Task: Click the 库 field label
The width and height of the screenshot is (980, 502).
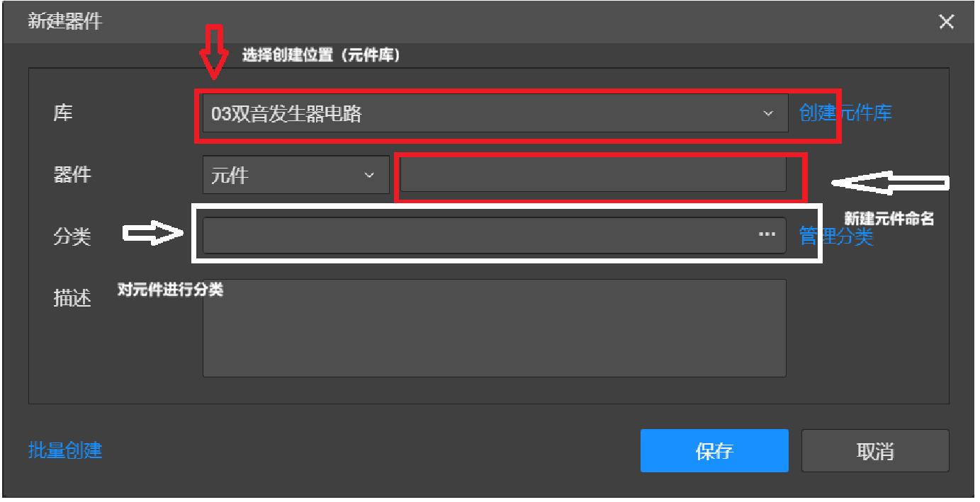Action: [63, 113]
